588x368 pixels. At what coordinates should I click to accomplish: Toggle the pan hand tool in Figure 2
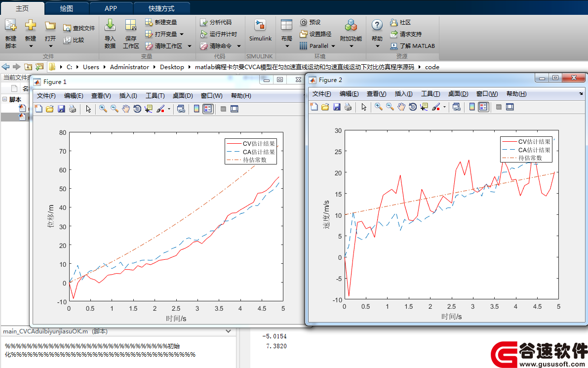coord(401,107)
